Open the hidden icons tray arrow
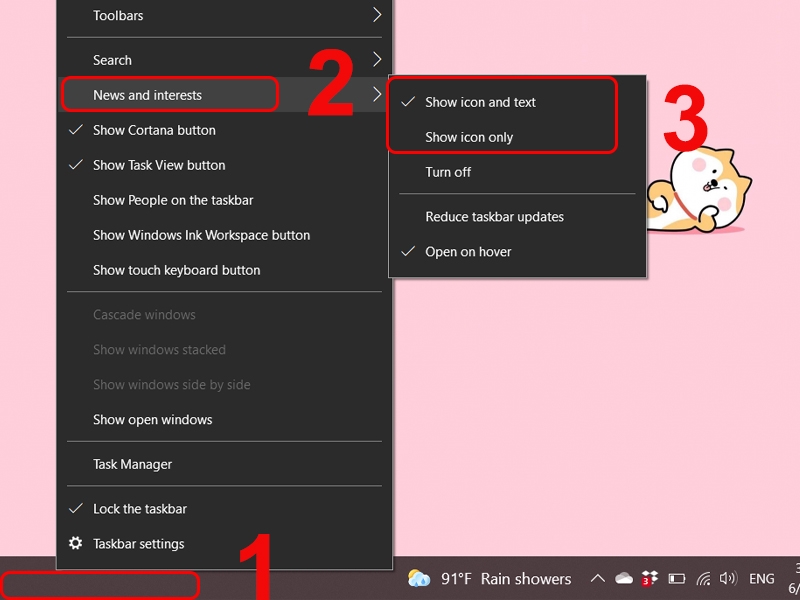 coord(597,579)
